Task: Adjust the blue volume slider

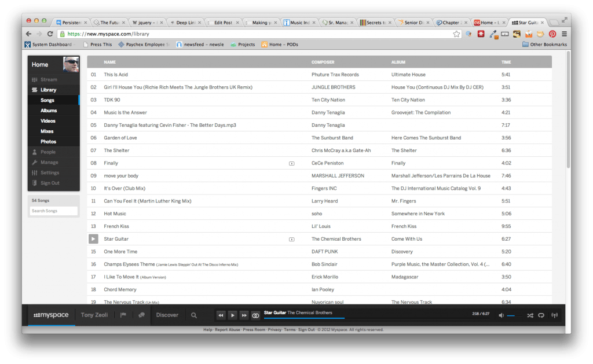Action: point(514,315)
